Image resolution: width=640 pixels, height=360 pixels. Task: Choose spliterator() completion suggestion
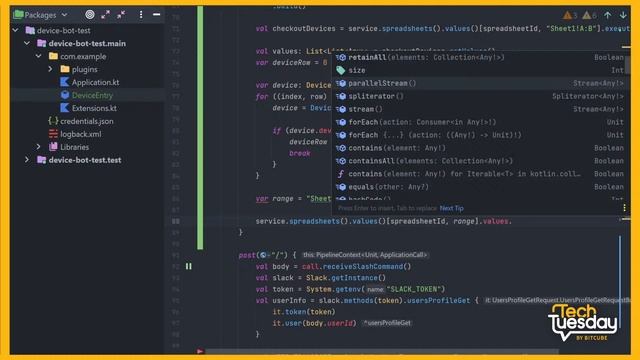tap(479, 96)
